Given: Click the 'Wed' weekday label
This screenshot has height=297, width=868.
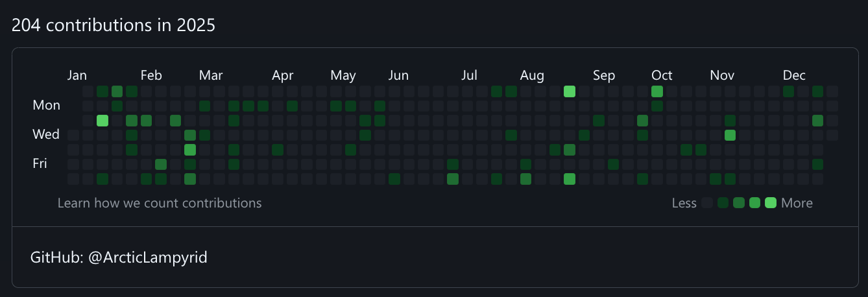Looking at the screenshot, I should 46,134.
